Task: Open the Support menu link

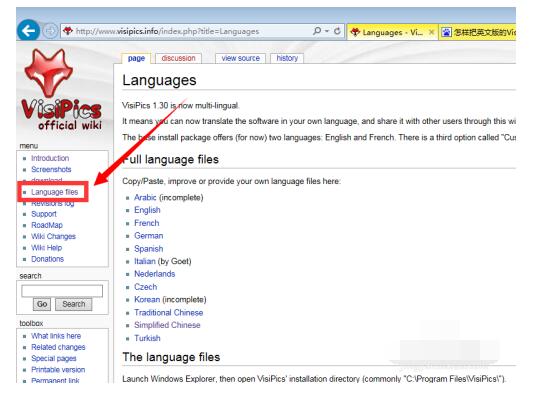Action: (44, 214)
